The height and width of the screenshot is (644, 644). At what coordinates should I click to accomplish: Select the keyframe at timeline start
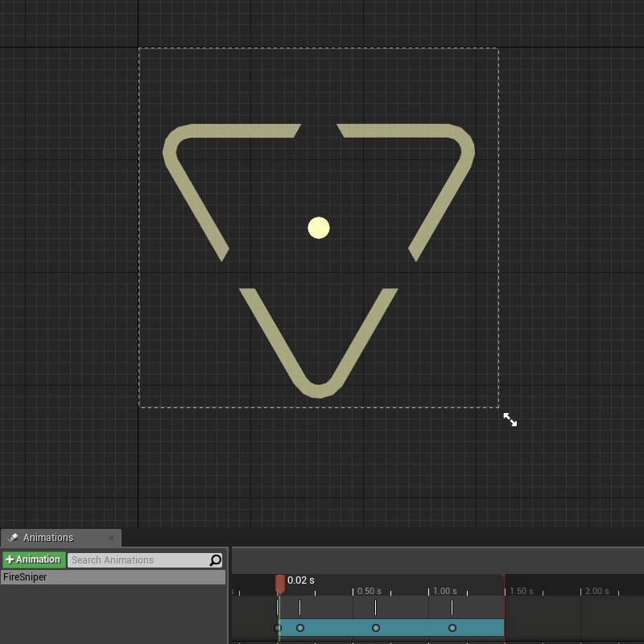(278, 628)
